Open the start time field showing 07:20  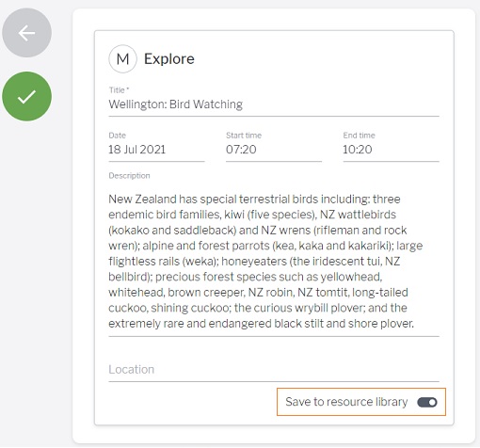[x=274, y=150]
